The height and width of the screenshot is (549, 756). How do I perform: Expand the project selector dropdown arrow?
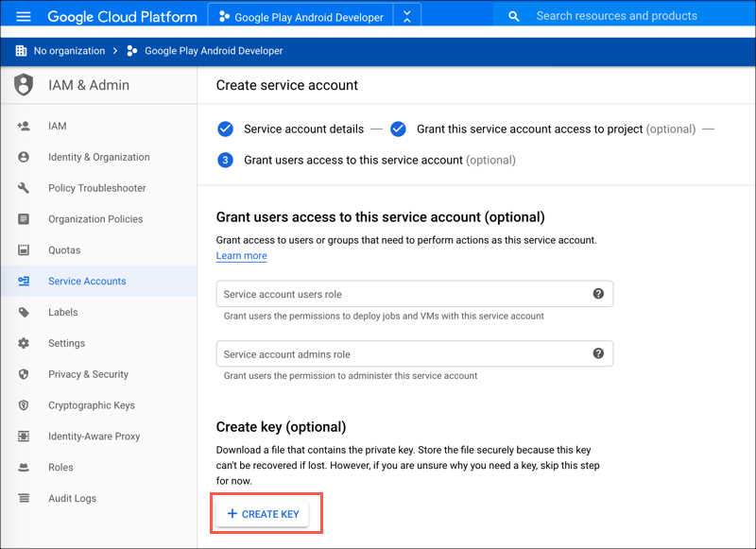[406, 16]
